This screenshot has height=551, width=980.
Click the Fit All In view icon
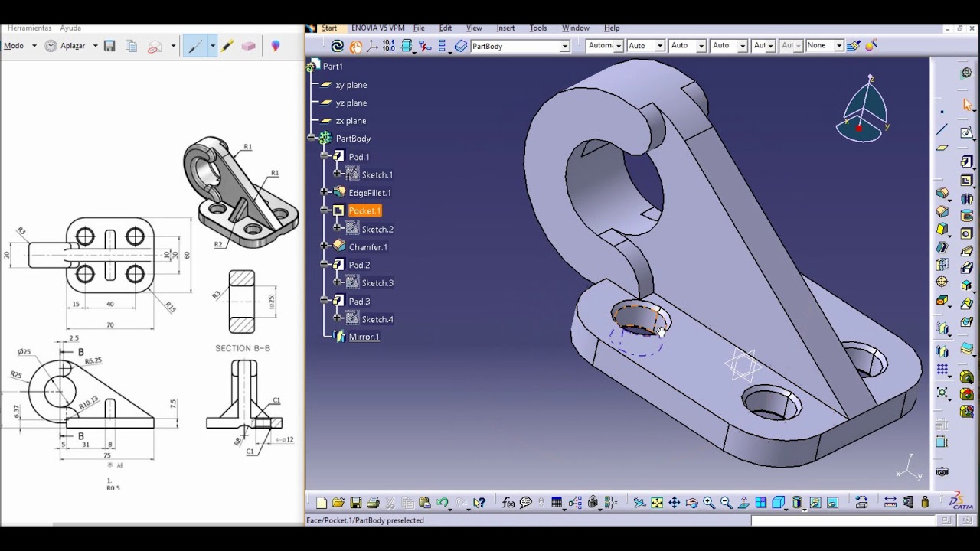click(657, 503)
